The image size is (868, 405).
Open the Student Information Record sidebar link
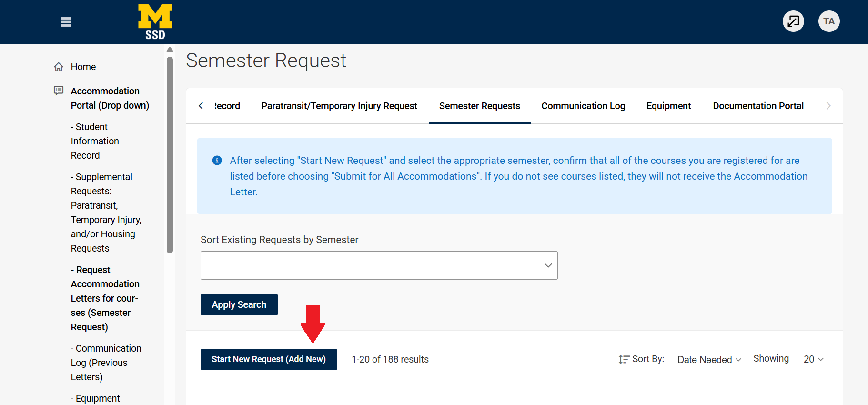(x=95, y=141)
